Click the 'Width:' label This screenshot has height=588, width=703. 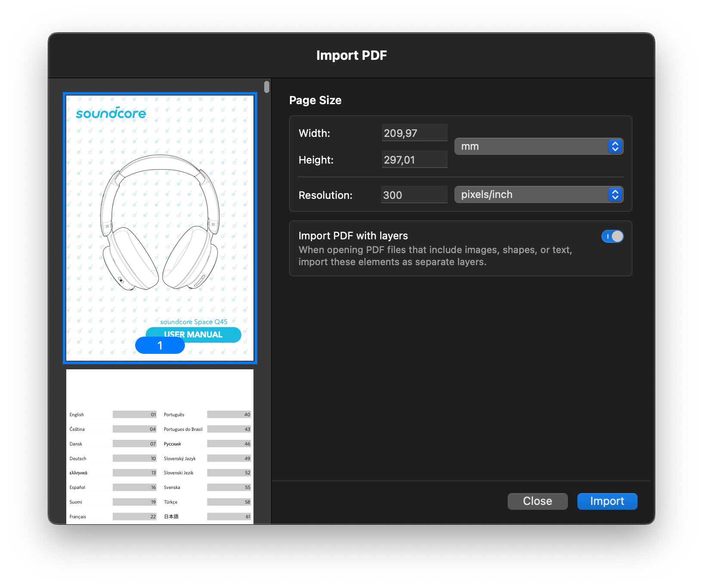(x=314, y=133)
